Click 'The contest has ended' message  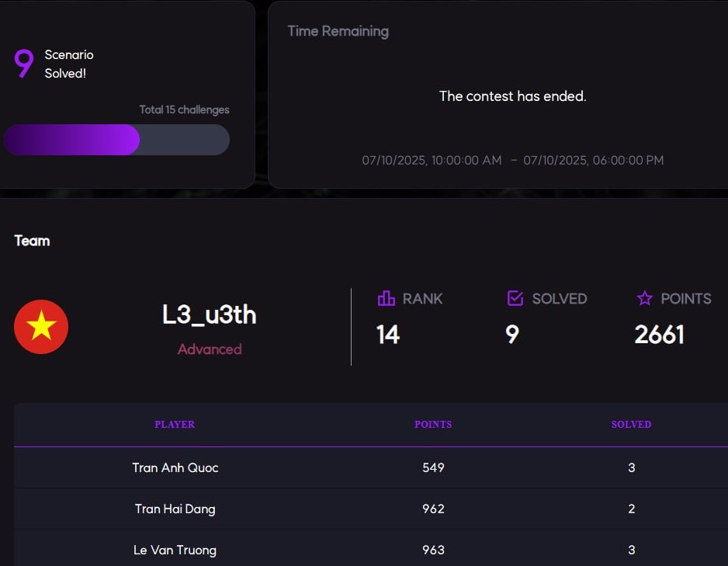[x=512, y=96]
